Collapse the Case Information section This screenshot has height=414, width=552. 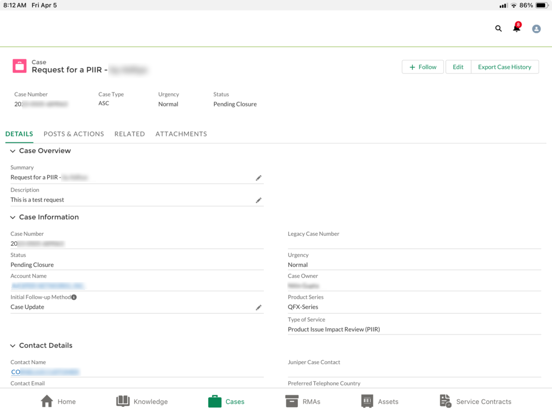point(13,217)
